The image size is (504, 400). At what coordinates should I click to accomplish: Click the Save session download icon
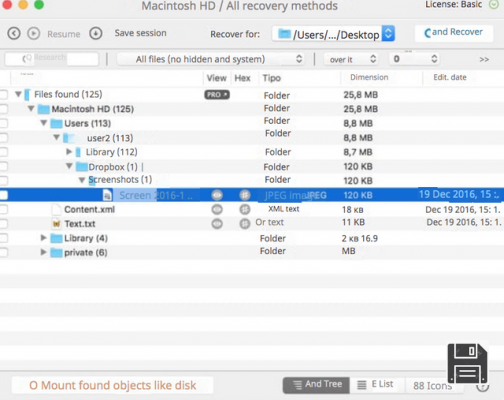pyautogui.click(x=96, y=33)
